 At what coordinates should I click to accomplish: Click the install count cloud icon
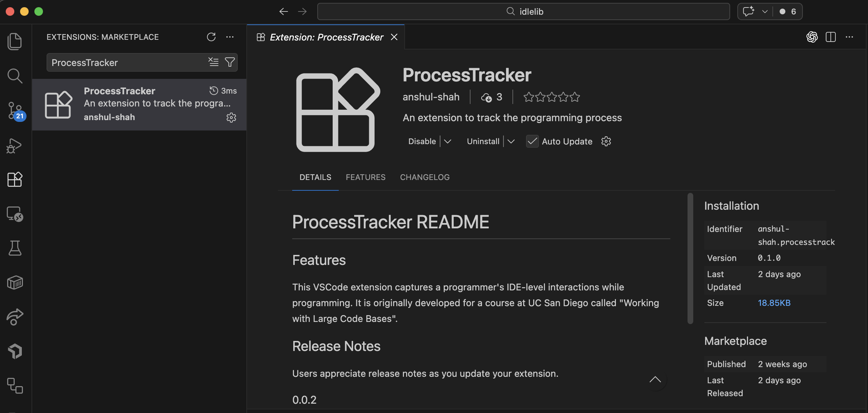pos(486,97)
